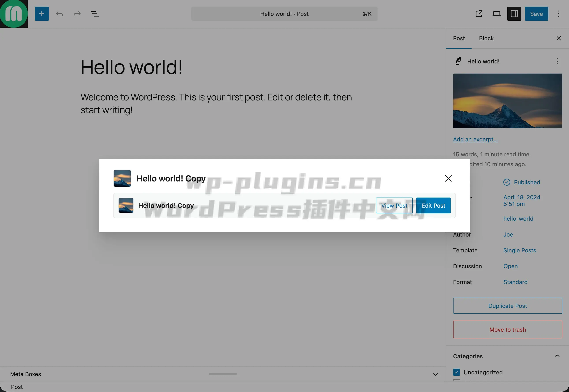Viewport: 569px width, 392px height.
Task: Click the thumbnail in the Hello world! Copy row
Action: coord(126,205)
